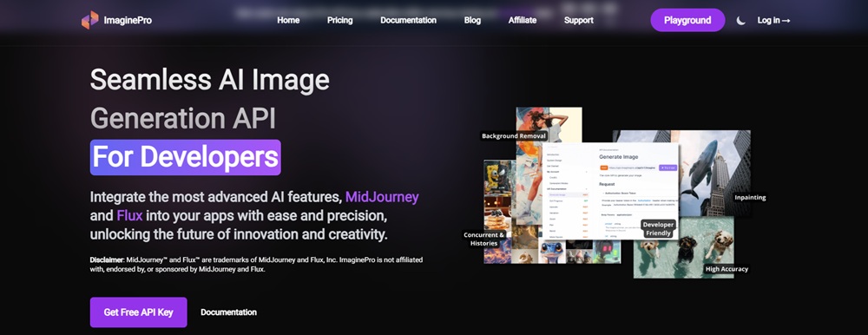
Task: Toggle dark mode moon icon
Action: 740,21
